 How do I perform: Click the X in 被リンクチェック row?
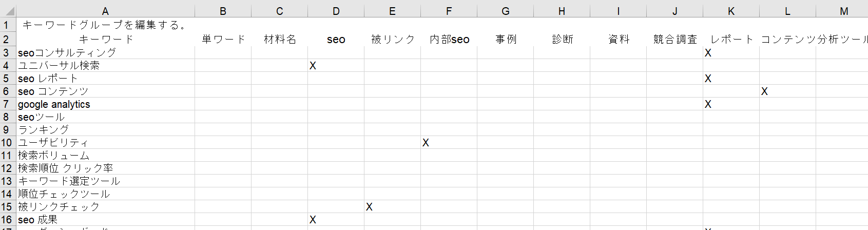tap(369, 207)
